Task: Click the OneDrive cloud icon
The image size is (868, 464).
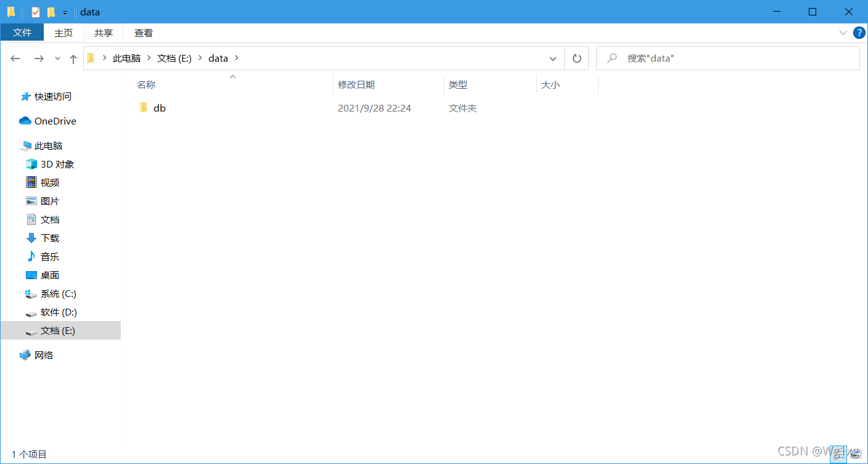Action: pos(25,121)
